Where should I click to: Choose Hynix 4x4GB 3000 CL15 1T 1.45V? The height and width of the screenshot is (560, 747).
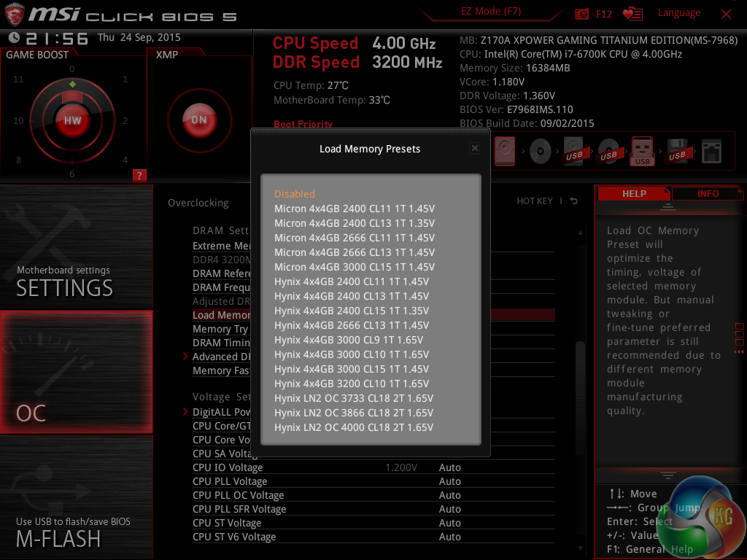[x=352, y=369]
